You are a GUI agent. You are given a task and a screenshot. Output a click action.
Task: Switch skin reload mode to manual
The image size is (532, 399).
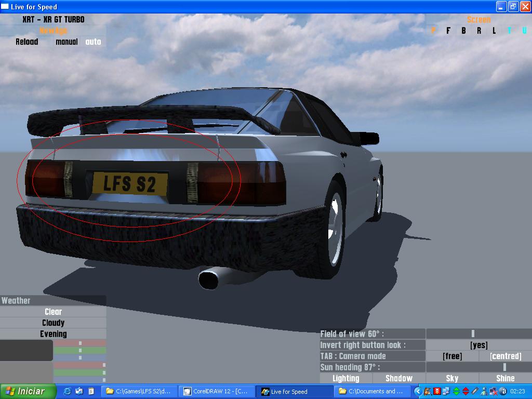pyautogui.click(x=66, y=42)
